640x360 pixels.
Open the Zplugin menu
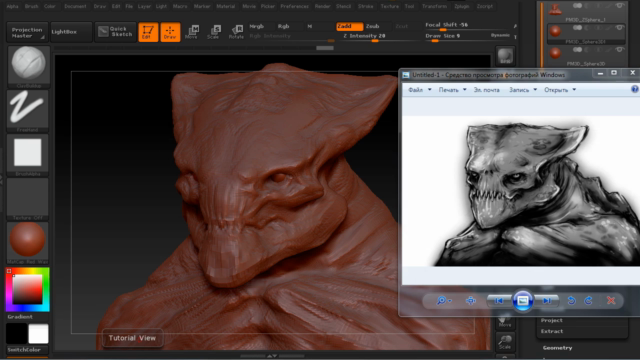tap(462, 7)
